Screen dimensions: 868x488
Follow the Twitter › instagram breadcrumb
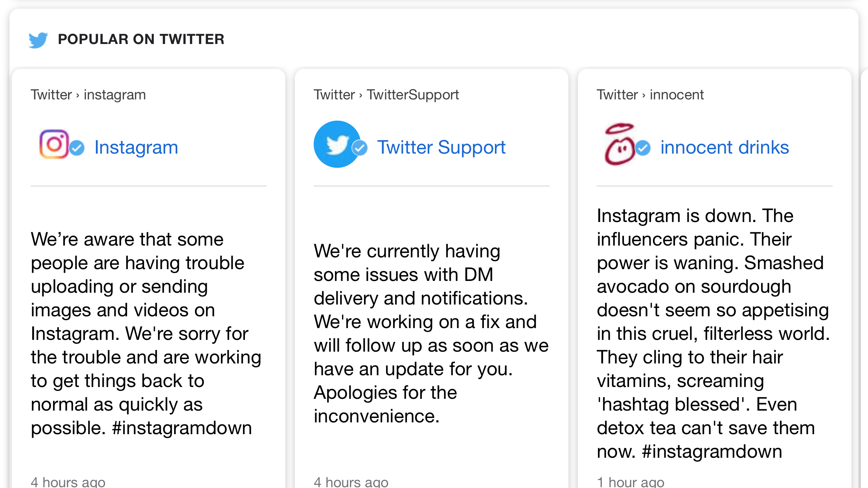tap(88, 95)
